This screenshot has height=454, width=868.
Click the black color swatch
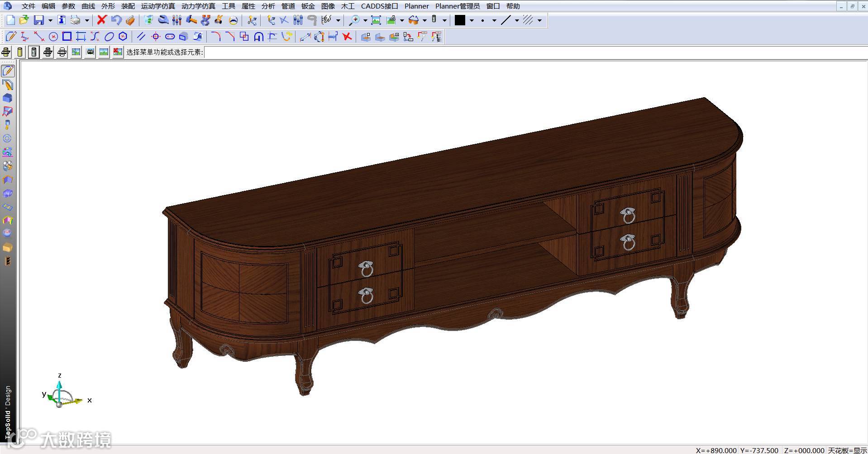460,20
